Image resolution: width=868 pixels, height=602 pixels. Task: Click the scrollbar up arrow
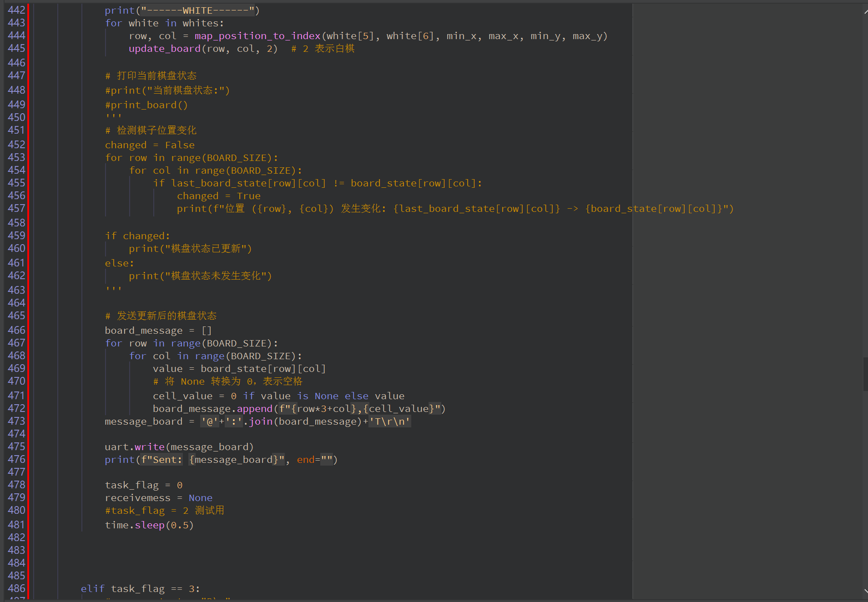coord(865,11)
